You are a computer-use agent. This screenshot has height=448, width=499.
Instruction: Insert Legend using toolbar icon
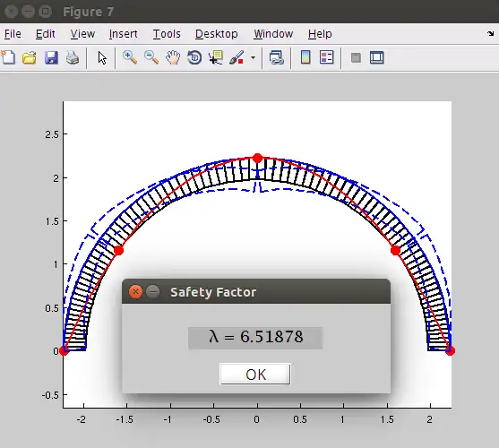click(x=326, y=57)
